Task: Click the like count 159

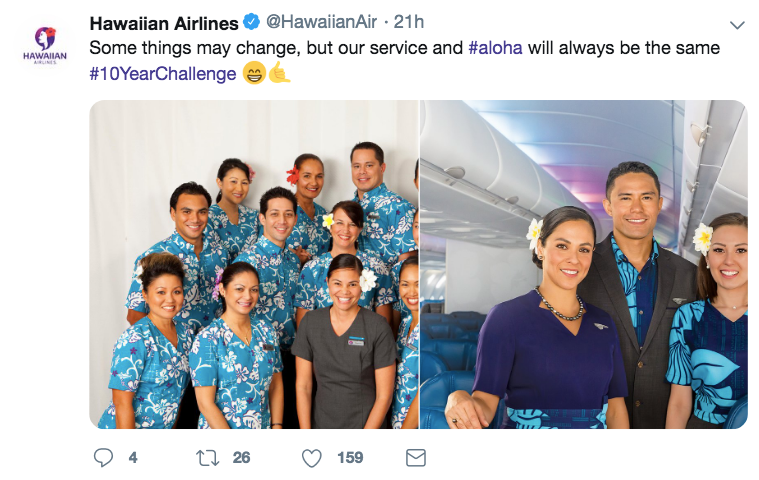Action: coord(350,458)
